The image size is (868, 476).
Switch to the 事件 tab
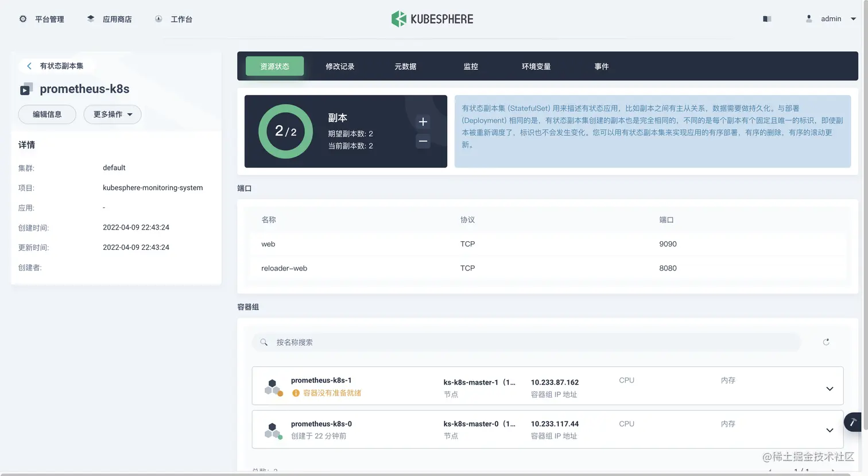click(x=602, y=66)
